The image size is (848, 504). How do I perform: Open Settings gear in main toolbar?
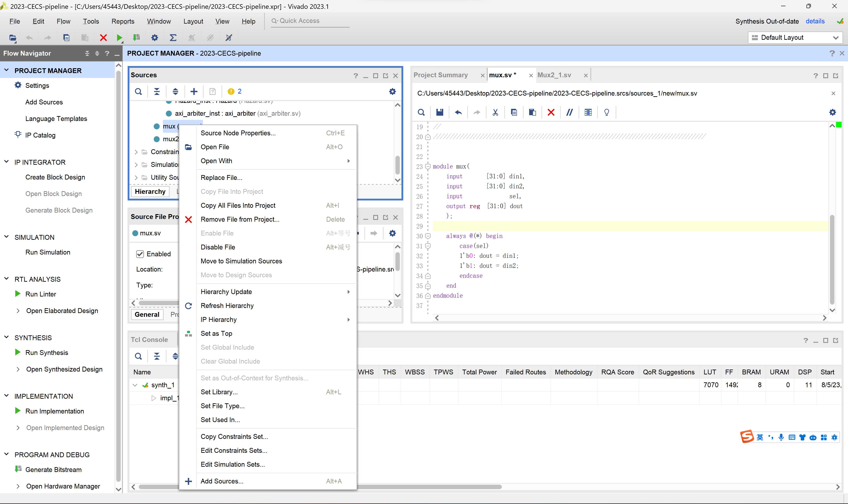[155, 38]
